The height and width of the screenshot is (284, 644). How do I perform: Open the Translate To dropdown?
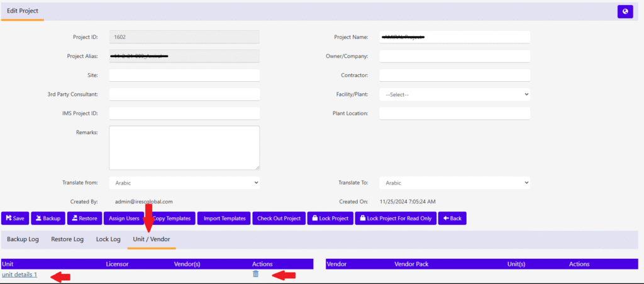455,183
